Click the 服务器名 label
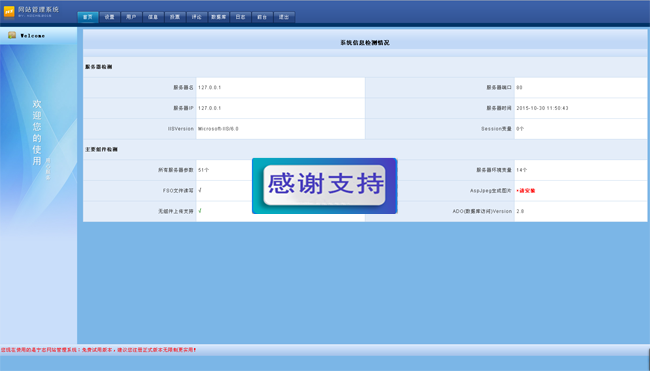This screenshot has height=371, width=650. tap(183, 87)
